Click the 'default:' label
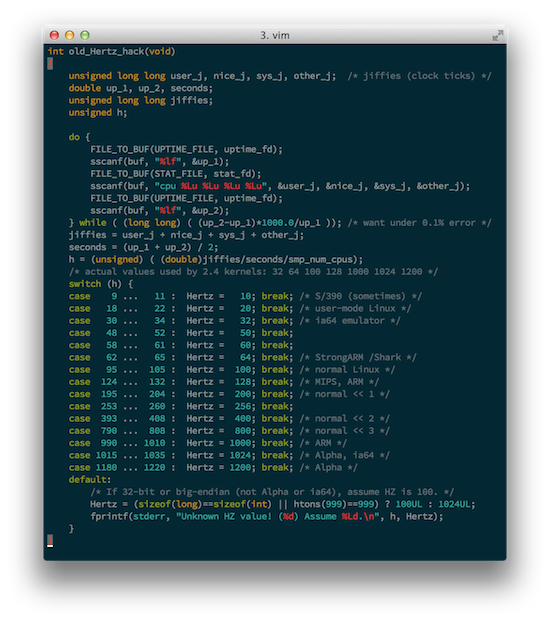 click(x=90, y=480)
